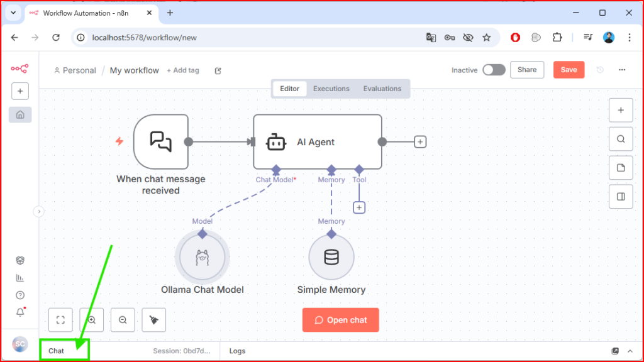Open the home icon in sidebar
The height and width of the screenshot is (362, 644).
[x=20, y=114]
